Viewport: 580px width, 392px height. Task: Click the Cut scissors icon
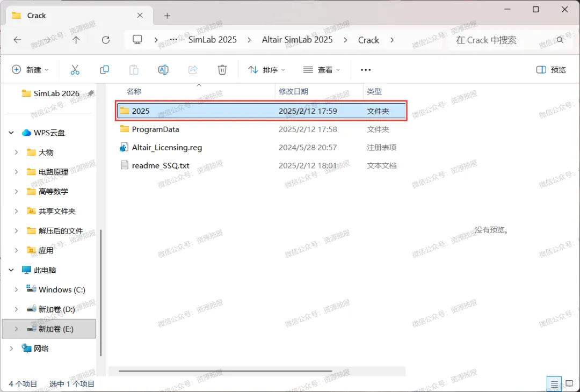click(x=75, y=69)
